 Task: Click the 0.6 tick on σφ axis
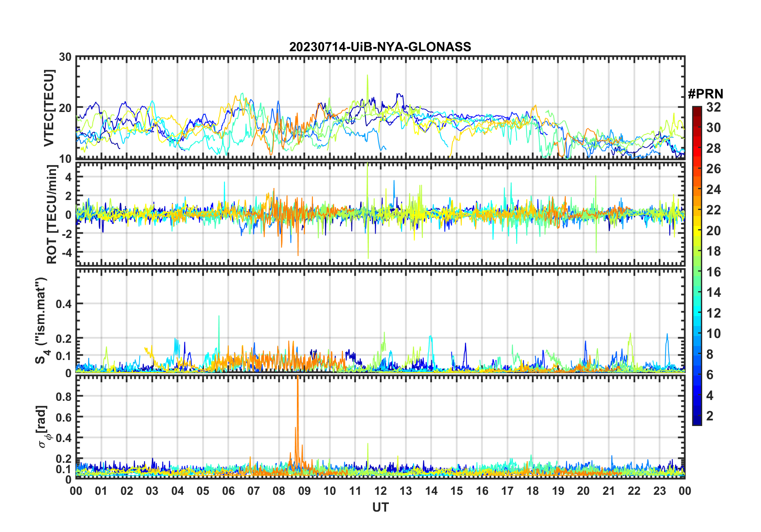(64, 417)
